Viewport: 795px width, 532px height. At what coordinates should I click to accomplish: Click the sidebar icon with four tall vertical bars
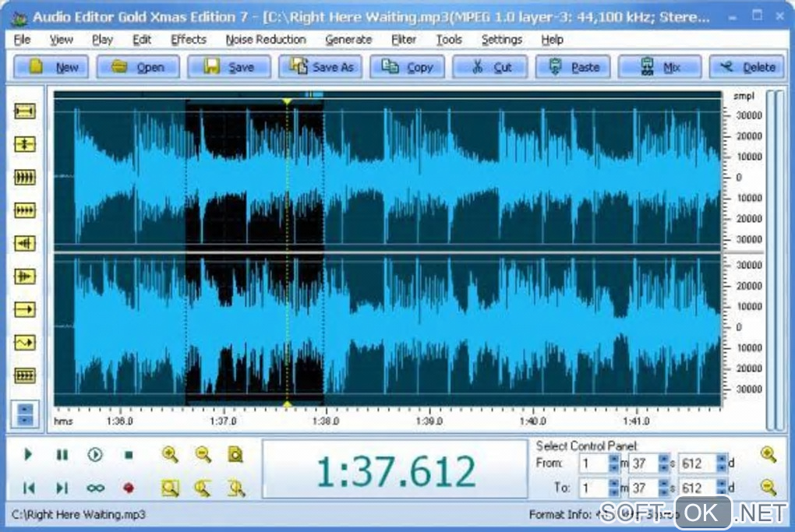(25, 178)
